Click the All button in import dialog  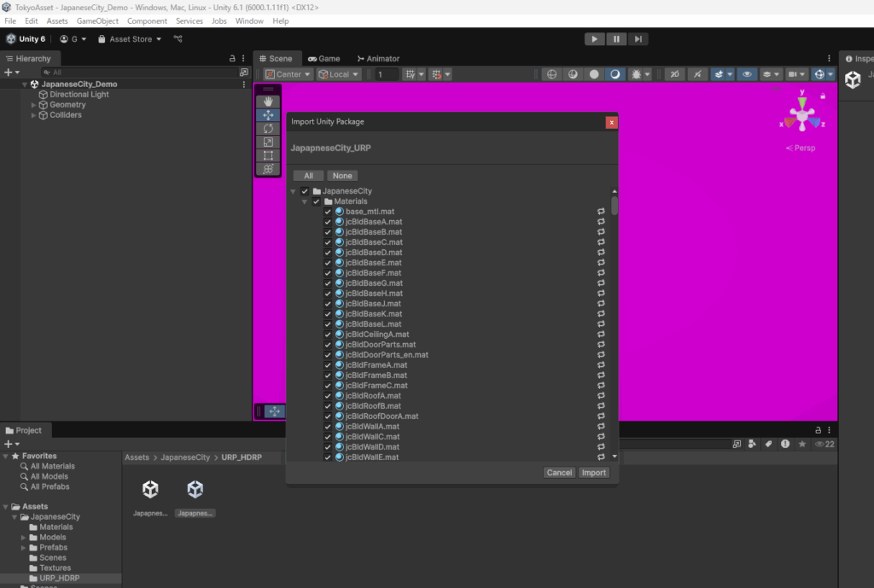coord(308,176)
